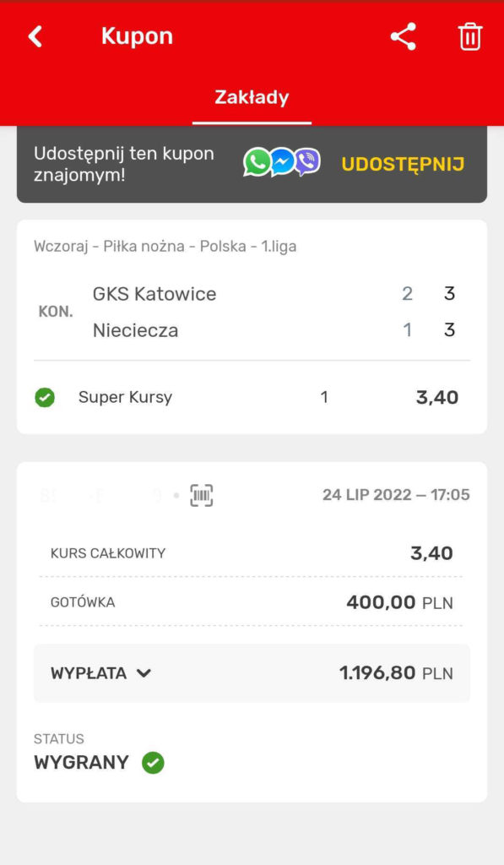Screen dimensions: 504x865
Task: Tap the Nieciecza team name
Action: [x=136, y=330]
